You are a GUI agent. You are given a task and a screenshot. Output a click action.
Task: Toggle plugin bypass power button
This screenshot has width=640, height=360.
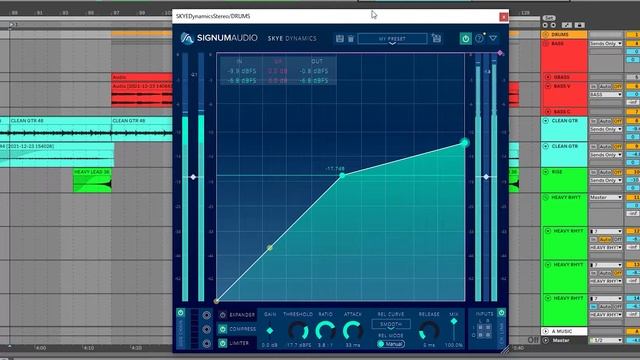465,38
